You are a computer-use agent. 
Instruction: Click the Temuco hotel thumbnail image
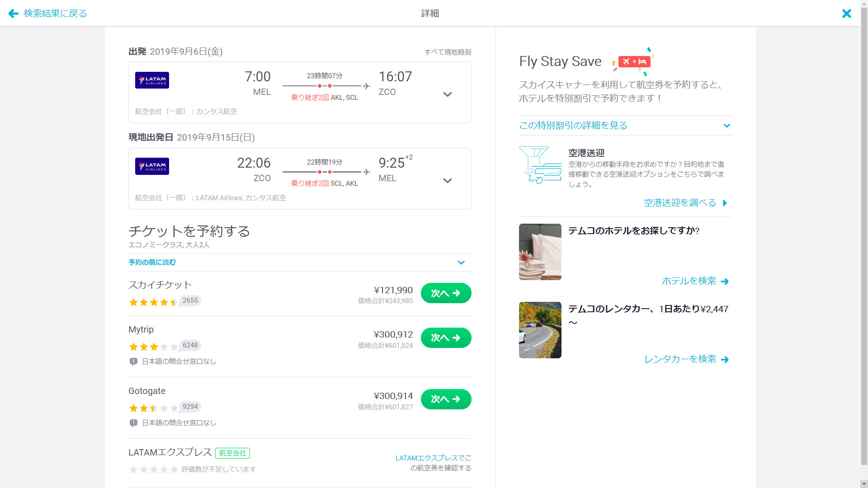[x=540, y=252]
